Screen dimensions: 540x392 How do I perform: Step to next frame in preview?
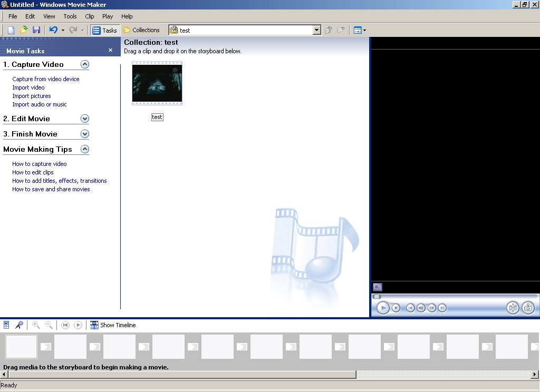click(x=432, y=308)
